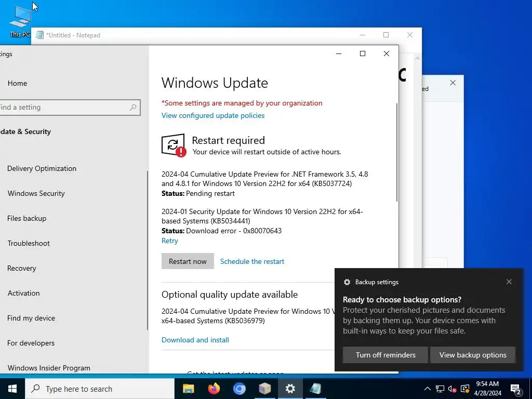Click View configured update policies link
This screenshot has width=532, height=399.
click(x=213, y=115)
